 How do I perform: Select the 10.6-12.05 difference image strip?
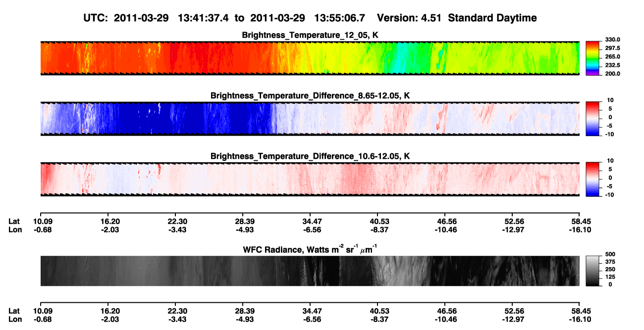310,179
